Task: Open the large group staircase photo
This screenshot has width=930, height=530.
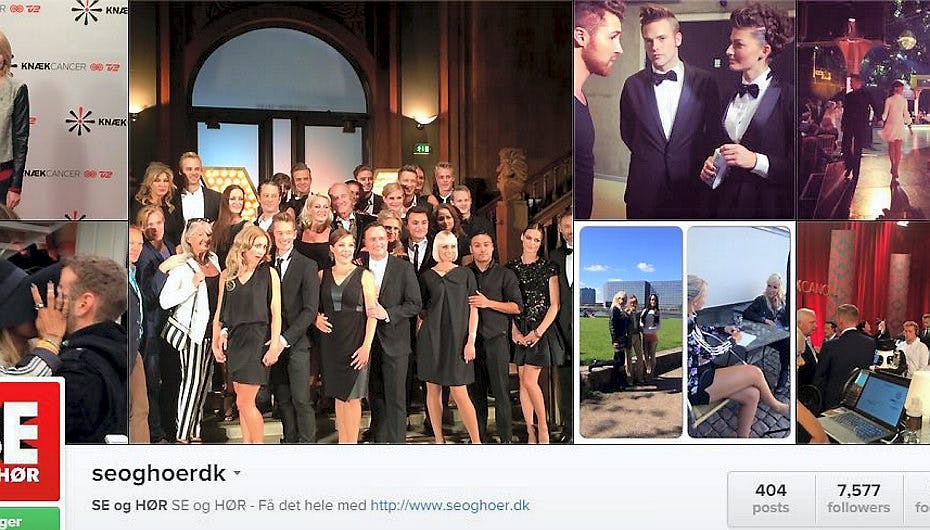Action: (351, 222)
